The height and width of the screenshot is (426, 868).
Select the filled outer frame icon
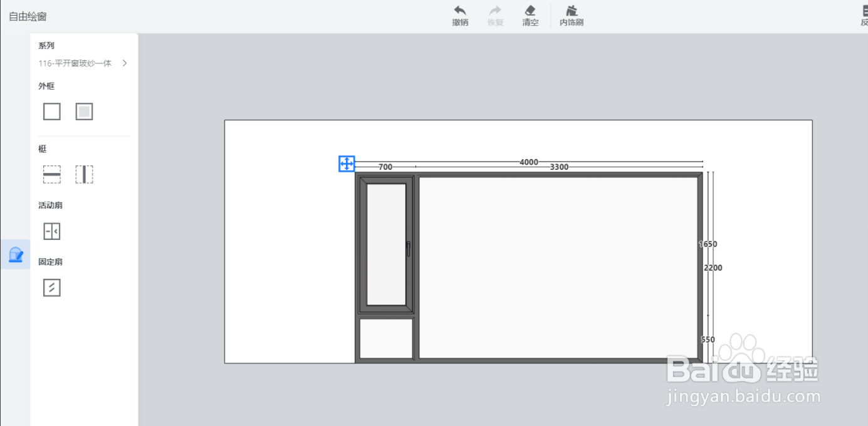[84, 112]
